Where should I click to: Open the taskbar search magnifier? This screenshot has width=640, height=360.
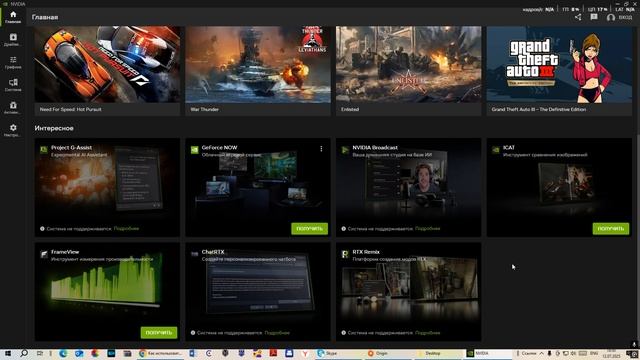click(x=24, y=353)
